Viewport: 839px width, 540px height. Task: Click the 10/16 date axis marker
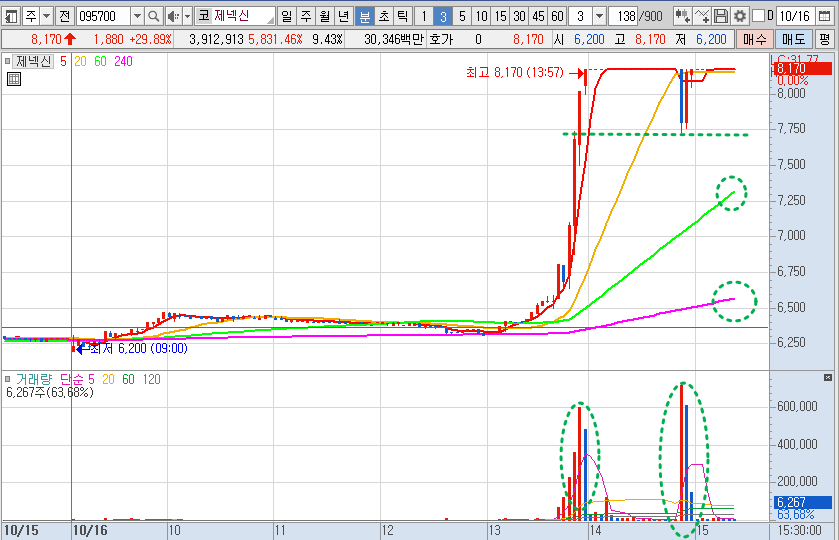click(89, 530)
